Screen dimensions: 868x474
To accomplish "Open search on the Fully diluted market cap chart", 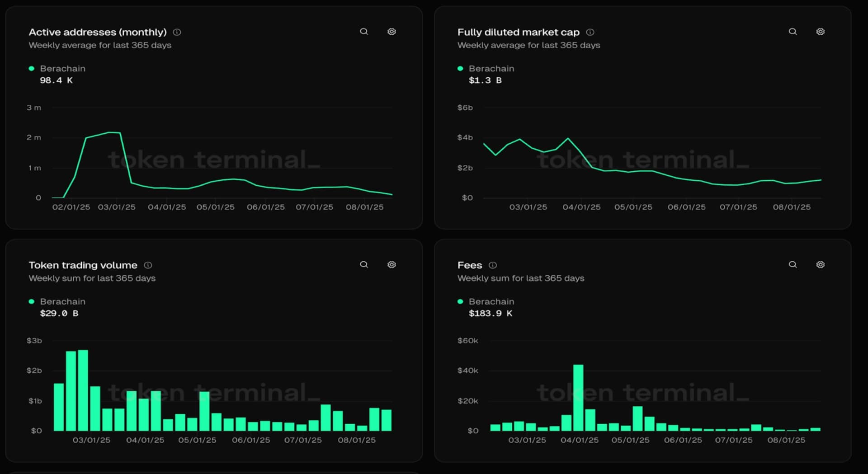I will pos(793,31).
